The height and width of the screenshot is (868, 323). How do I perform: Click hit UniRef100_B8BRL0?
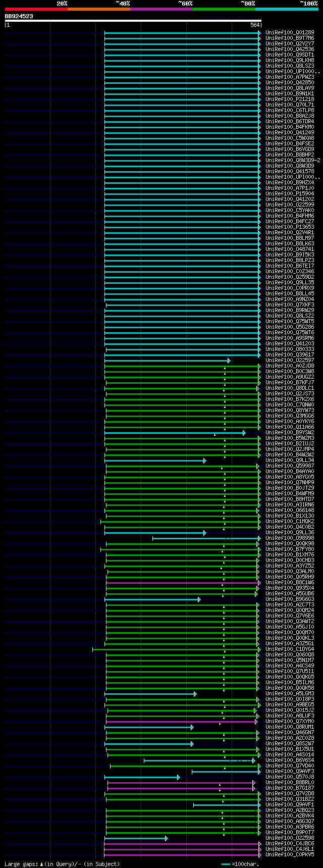(290, 783)
